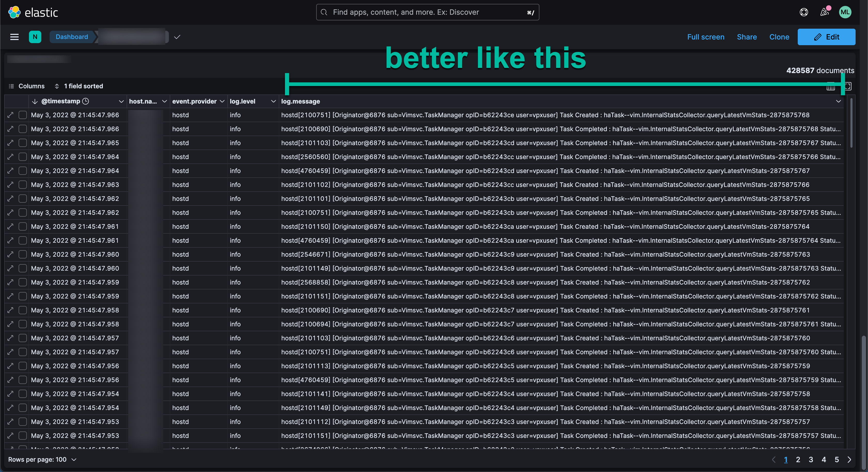The width and height of the screenshot is (868, 472).
Task: Share the dashboard
Action: point(747,37)
